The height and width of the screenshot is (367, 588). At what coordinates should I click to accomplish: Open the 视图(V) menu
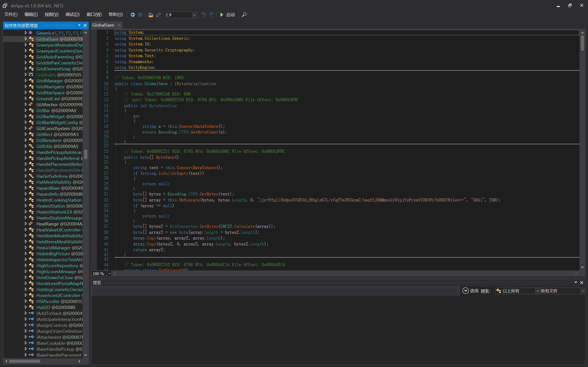pyautogui.click(x=51, y=14)
